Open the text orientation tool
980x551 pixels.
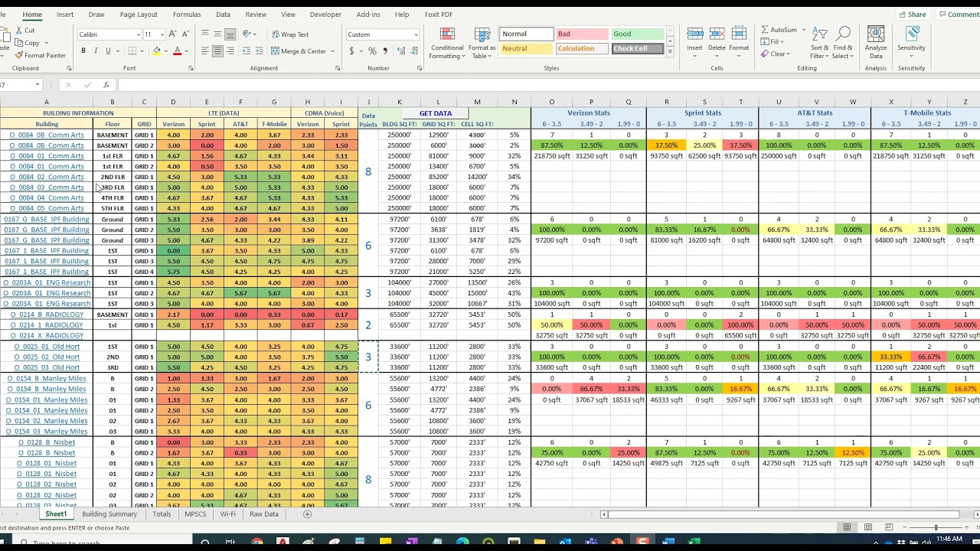pos(249,34)
